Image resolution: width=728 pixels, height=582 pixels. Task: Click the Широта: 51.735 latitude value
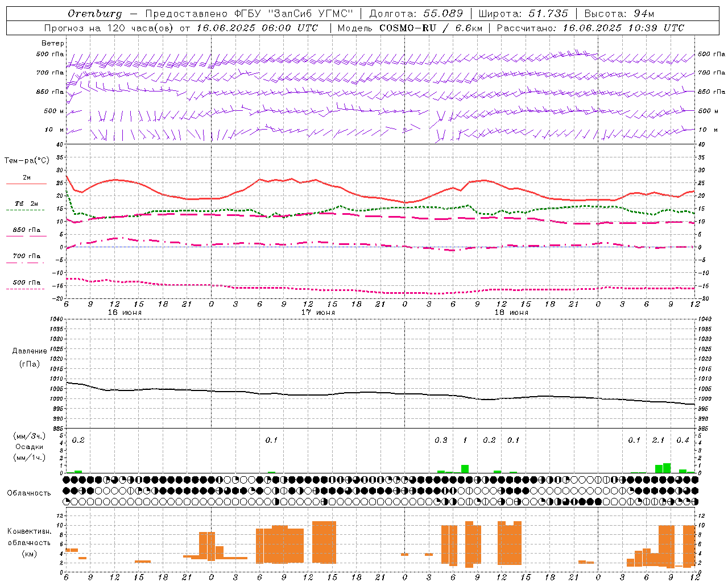coord(523,14)
